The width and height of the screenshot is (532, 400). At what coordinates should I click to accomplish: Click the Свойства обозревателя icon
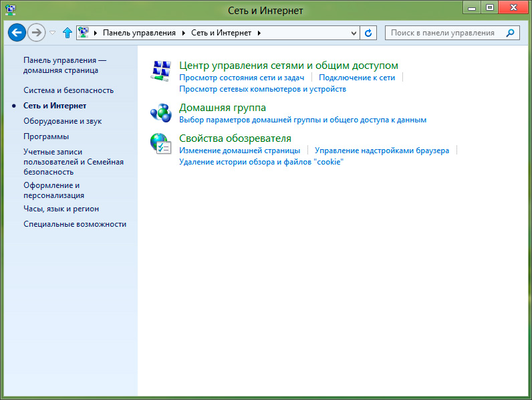pyautogui.click(x=161, y=144)
